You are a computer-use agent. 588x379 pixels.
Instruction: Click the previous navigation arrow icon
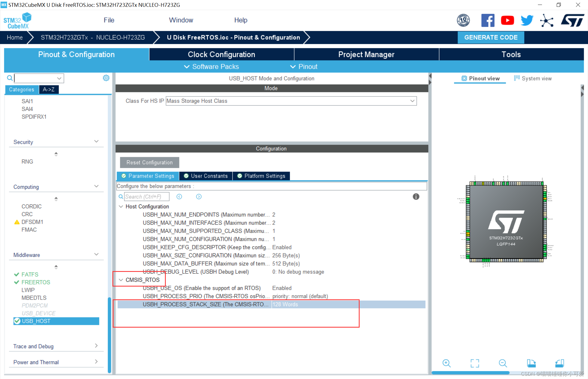click(179, 197)
